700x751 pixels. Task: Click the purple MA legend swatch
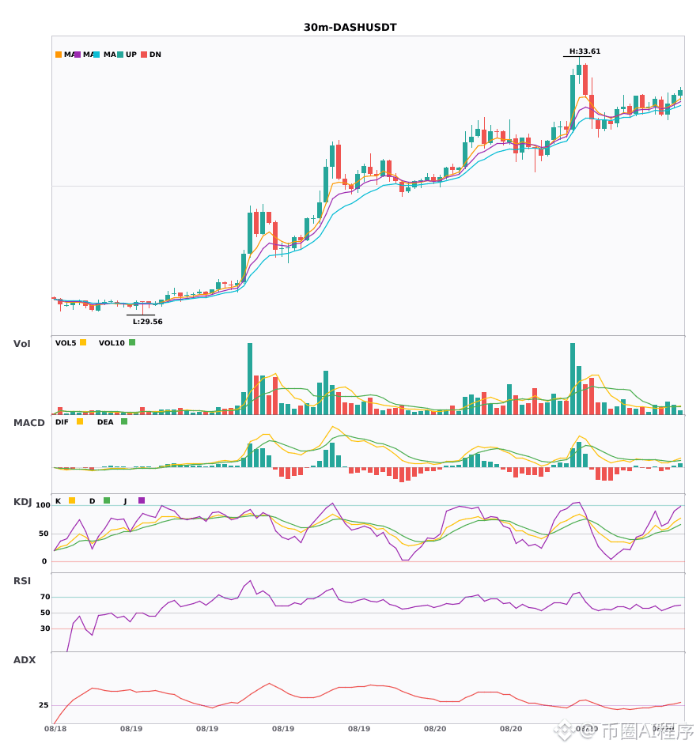point(78,55)
